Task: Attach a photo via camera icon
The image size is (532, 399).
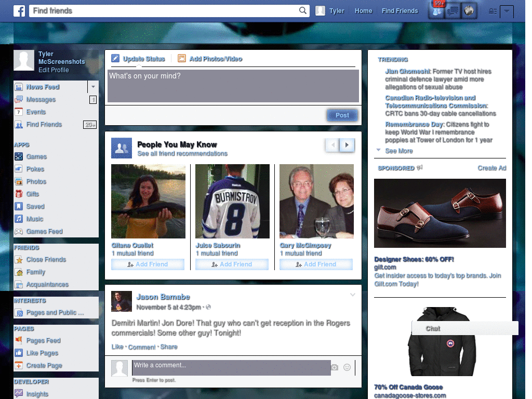Action: (335, 367)
